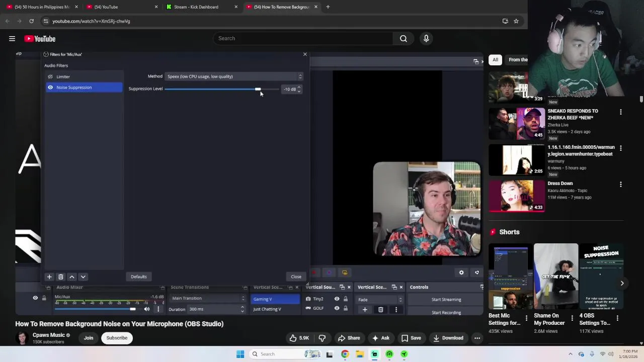Select the All recommendations chip
The image size is (644, 362).
point(495,60)
